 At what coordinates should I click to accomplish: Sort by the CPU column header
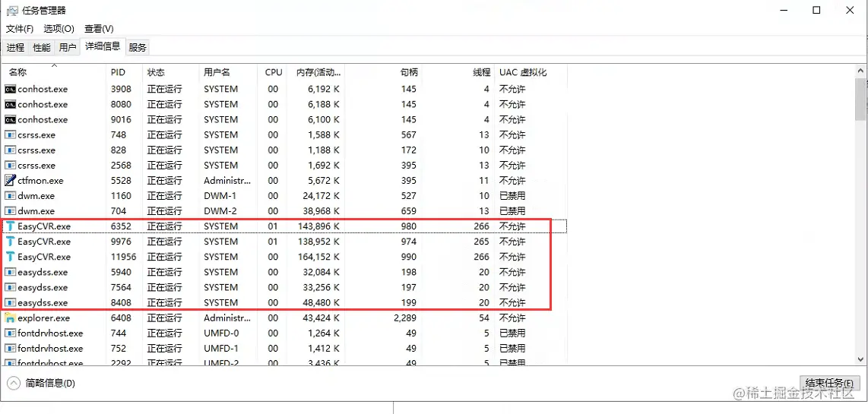(x=272, y=72)
